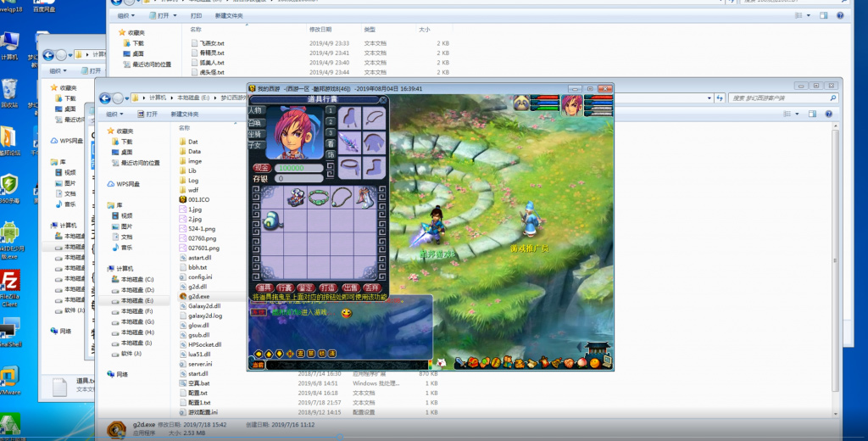This screenshot has height=441, width=868.
Task: Click the computer system icon in bottom bar
Action: click(x=607, y=362)
